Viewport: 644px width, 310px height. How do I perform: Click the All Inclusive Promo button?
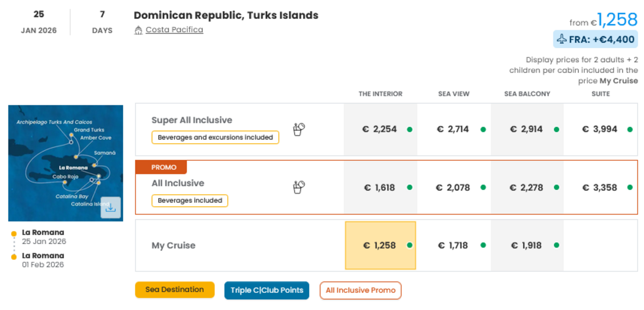tap(360, 290)
